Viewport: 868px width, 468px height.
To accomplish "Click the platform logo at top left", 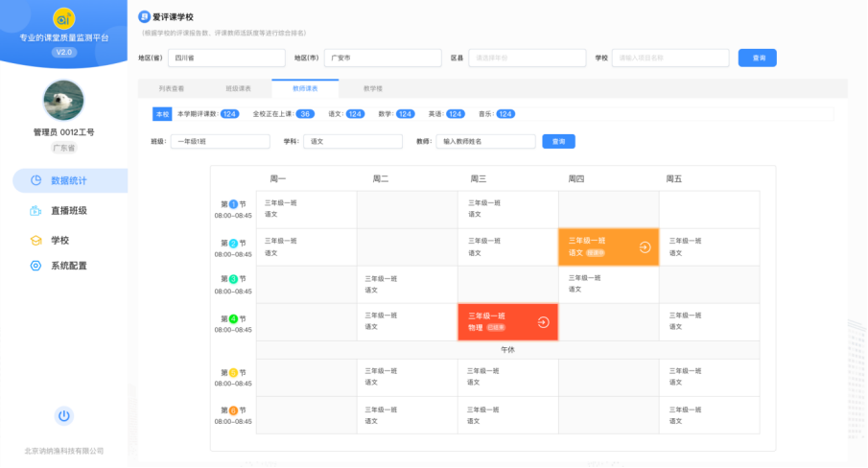I will (63, 18).
